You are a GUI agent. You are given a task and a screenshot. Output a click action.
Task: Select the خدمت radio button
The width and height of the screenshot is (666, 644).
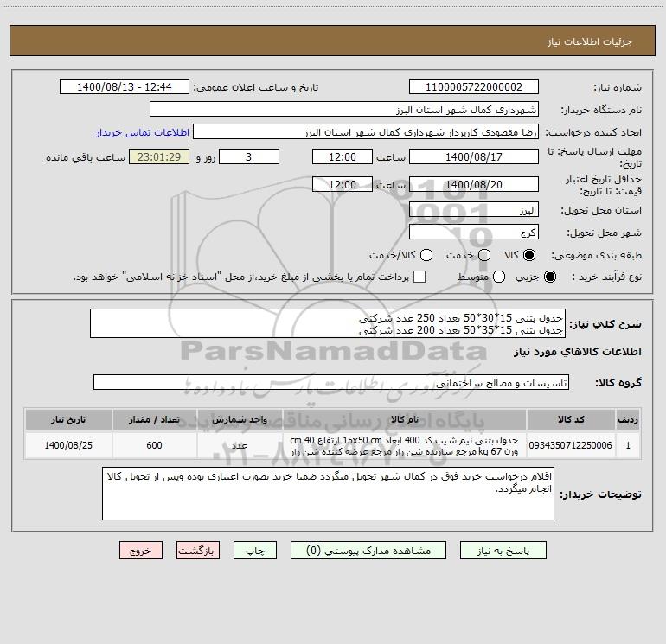pos(484,255)
